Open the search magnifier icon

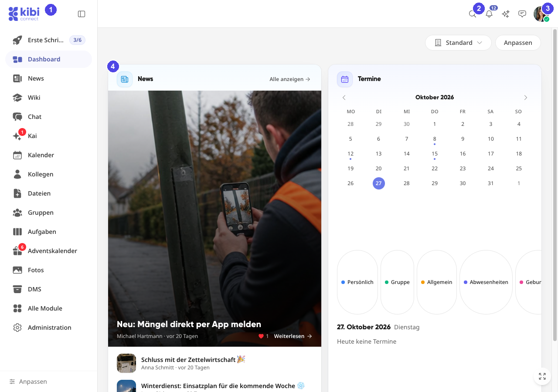pos(473,14)
